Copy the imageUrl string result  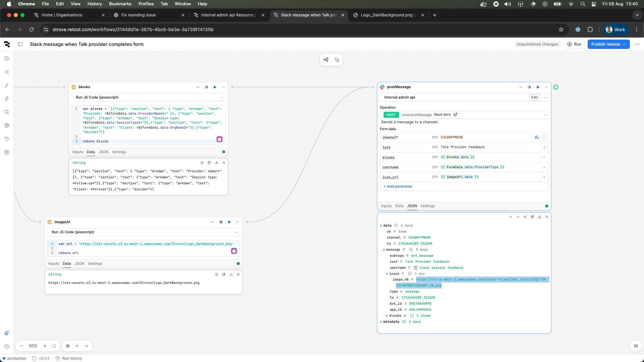tap(224, 275)
